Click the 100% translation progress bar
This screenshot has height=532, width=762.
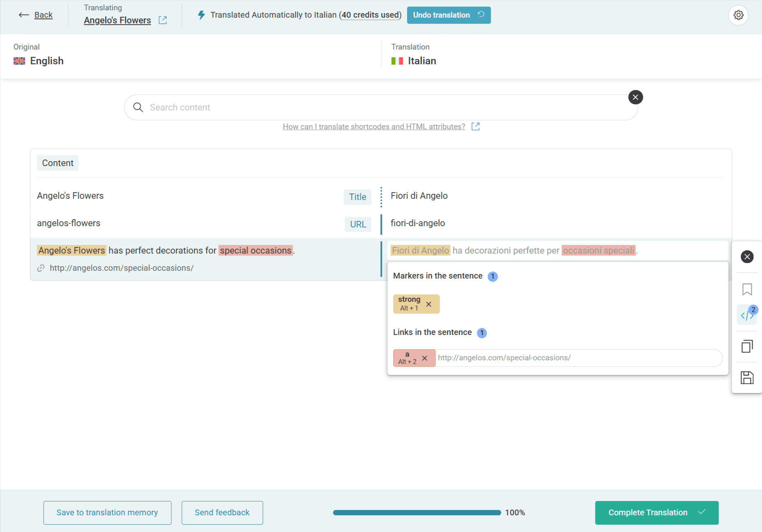point(416,512)
